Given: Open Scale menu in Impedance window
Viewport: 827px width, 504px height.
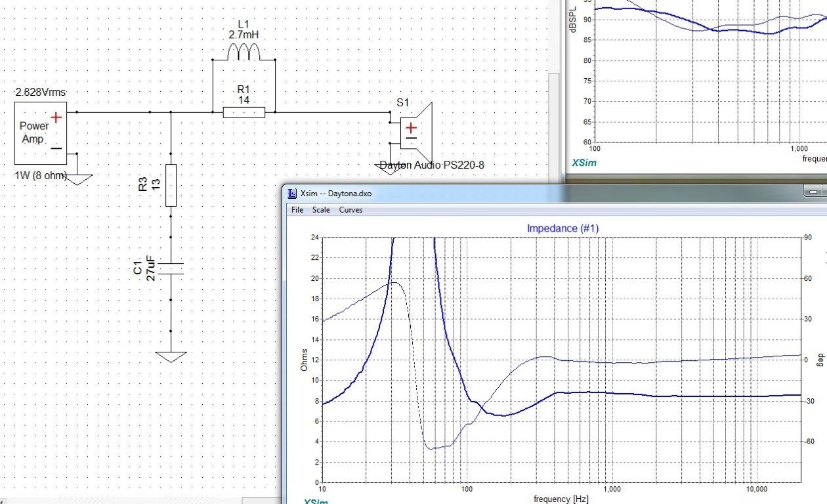Looking at the screenshot, I should click(x=322, y=210).
